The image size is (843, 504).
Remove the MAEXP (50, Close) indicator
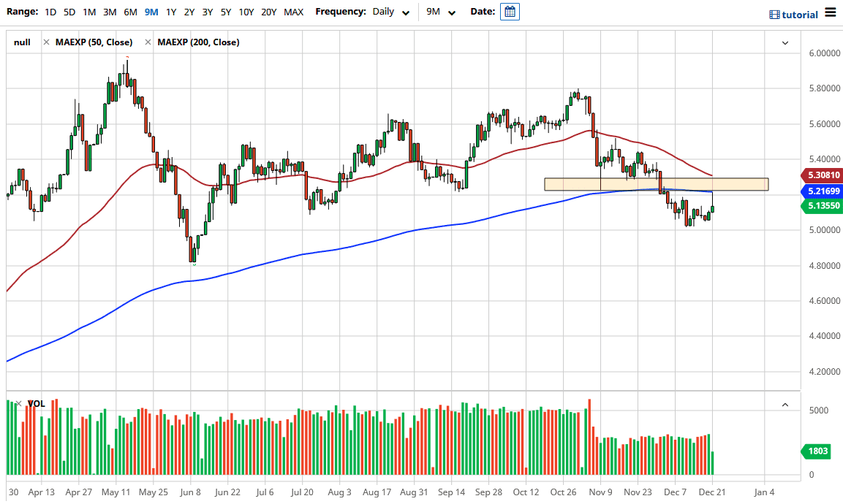click(x=48, y=42)
